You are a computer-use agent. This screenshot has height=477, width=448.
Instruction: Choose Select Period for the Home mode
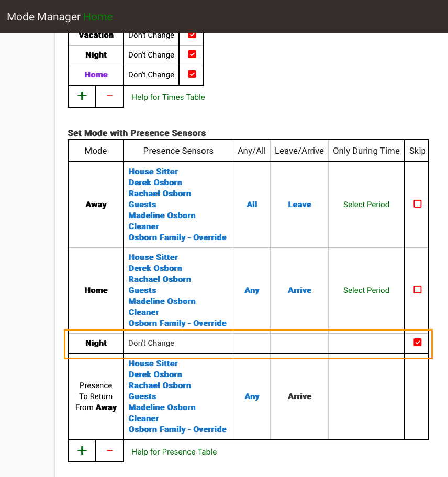(x=366, y=290)
